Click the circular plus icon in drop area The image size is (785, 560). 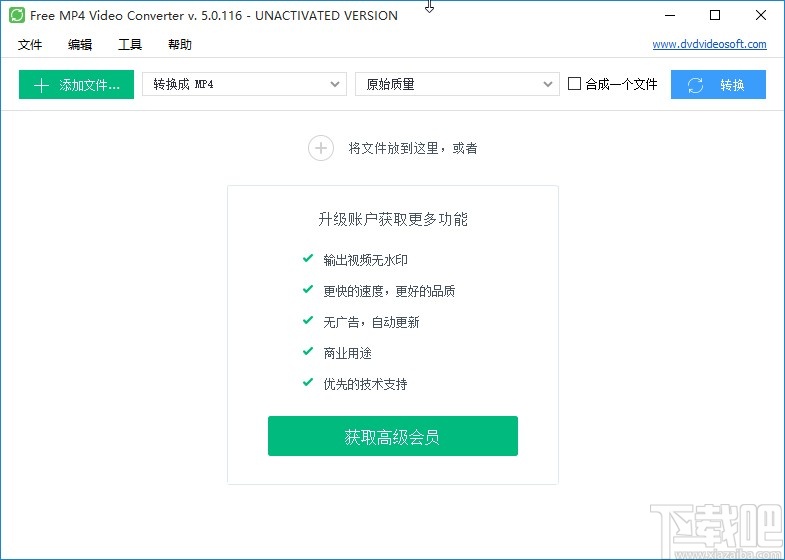pyautogui.click(x=321, y=148)
